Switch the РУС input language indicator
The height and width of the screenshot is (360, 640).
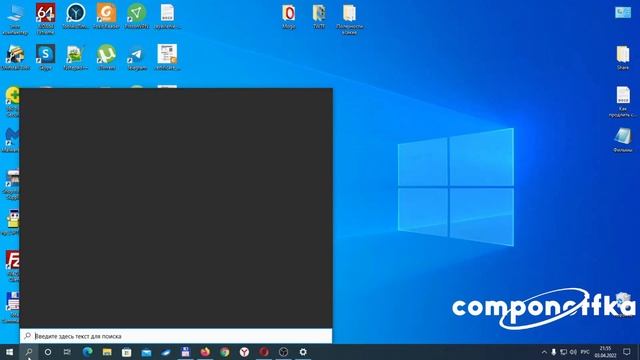click(585, 352)
